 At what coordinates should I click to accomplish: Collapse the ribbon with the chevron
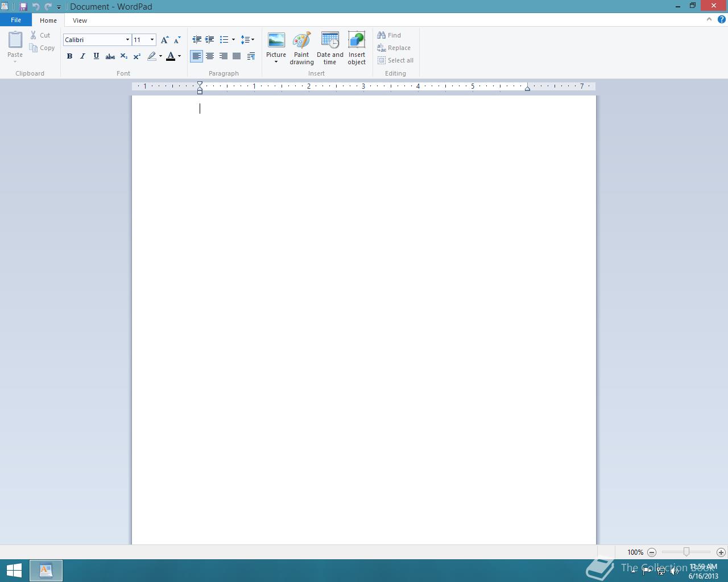tap(709, 19)
